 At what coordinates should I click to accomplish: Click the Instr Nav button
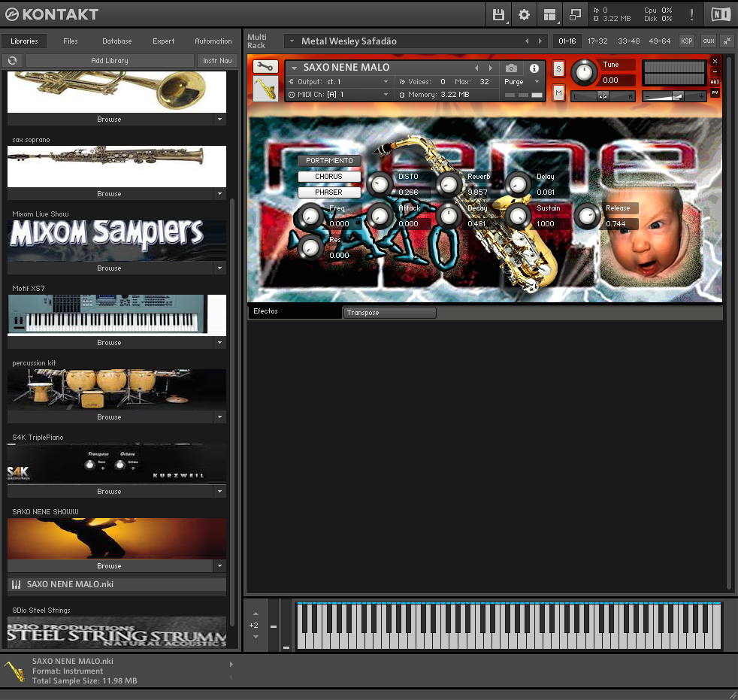(217, 60)
